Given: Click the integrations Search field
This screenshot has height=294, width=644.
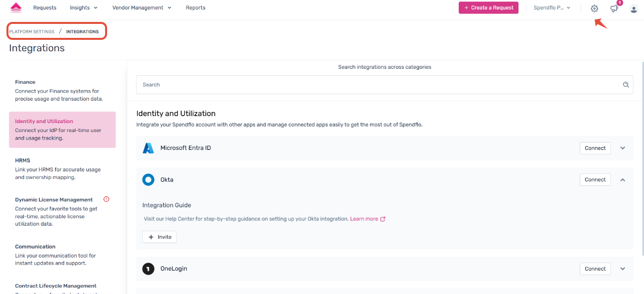Looking at the screenshot, I should coord(379,85).
